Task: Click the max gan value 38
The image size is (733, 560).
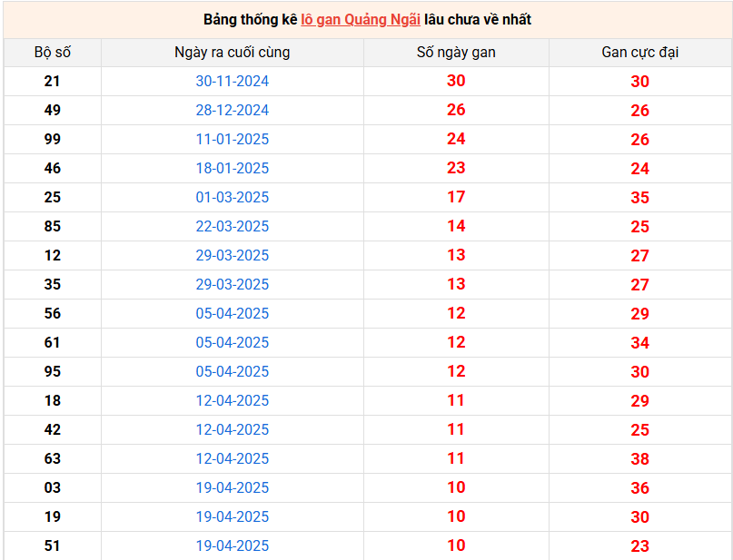Action: point(639,458)
